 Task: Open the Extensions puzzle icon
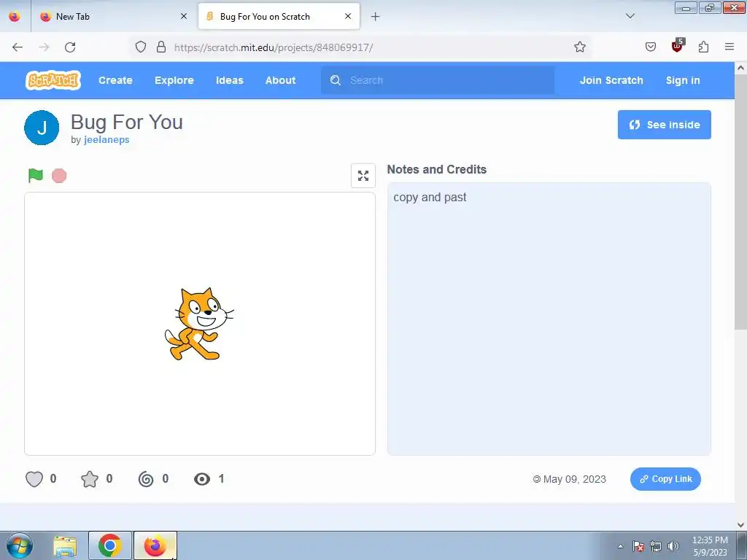pos(703,47)
